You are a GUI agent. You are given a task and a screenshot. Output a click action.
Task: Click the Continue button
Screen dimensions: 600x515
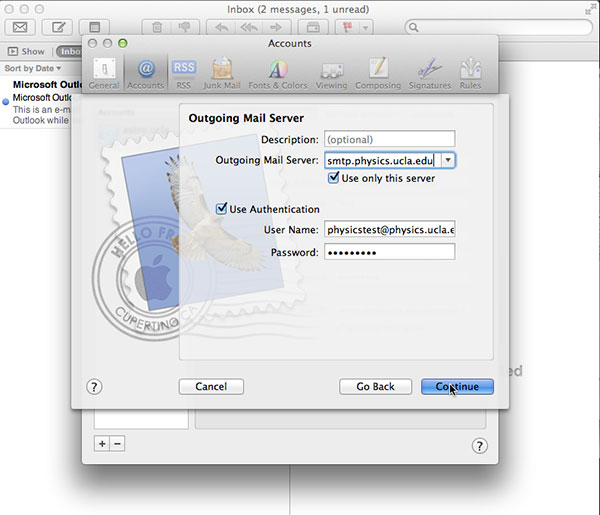click(x=457, y=386)
